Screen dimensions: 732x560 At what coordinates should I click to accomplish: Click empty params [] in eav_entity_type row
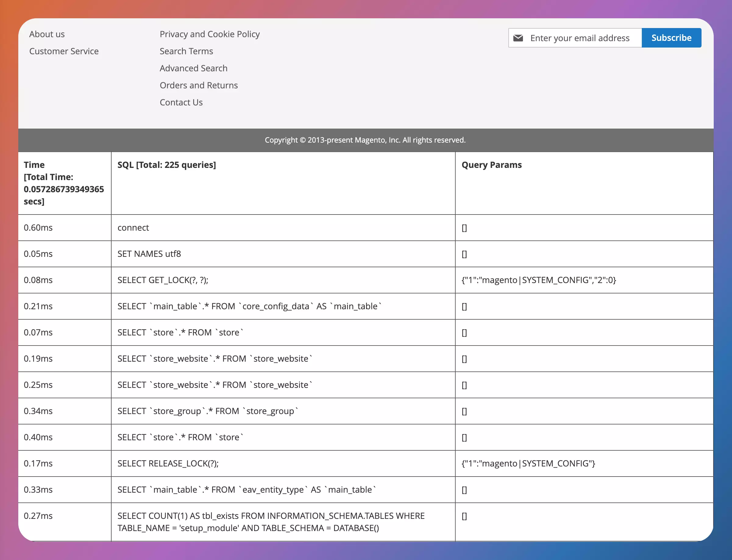coord(584,490)
